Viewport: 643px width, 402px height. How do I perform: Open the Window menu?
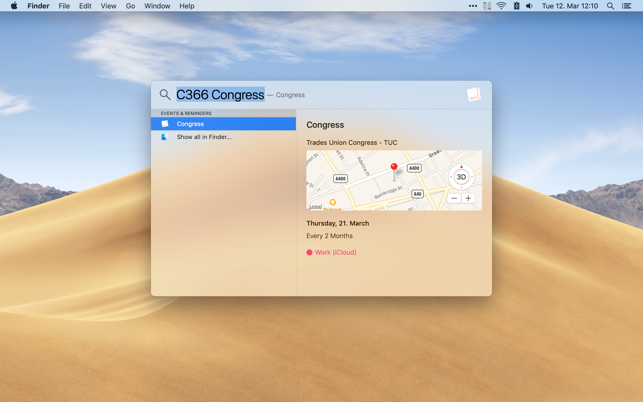157,6
